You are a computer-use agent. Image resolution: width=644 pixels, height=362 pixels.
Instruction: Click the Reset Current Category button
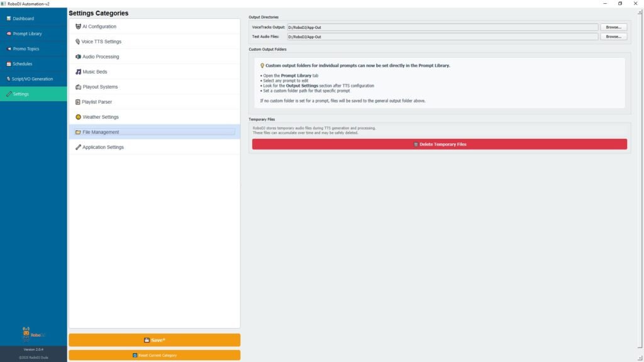click(x=154, y=355)
